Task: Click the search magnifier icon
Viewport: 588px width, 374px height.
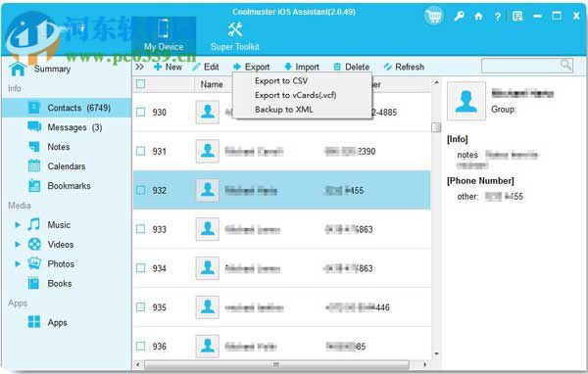Action: coord(565,65)
